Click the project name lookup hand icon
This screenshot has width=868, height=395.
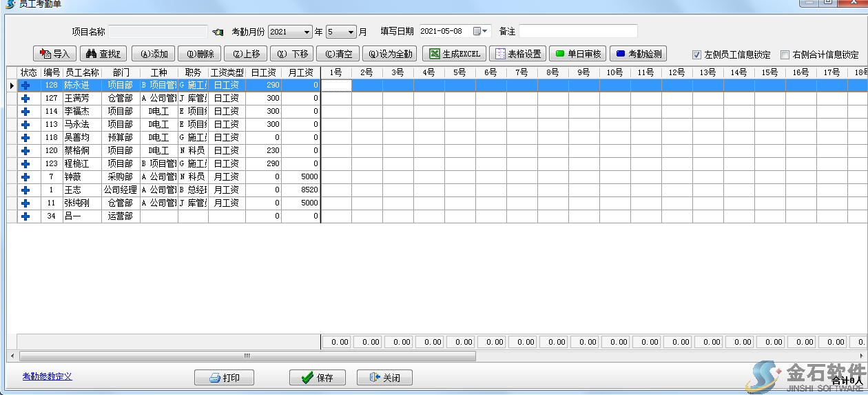click(x=218, y=32)
